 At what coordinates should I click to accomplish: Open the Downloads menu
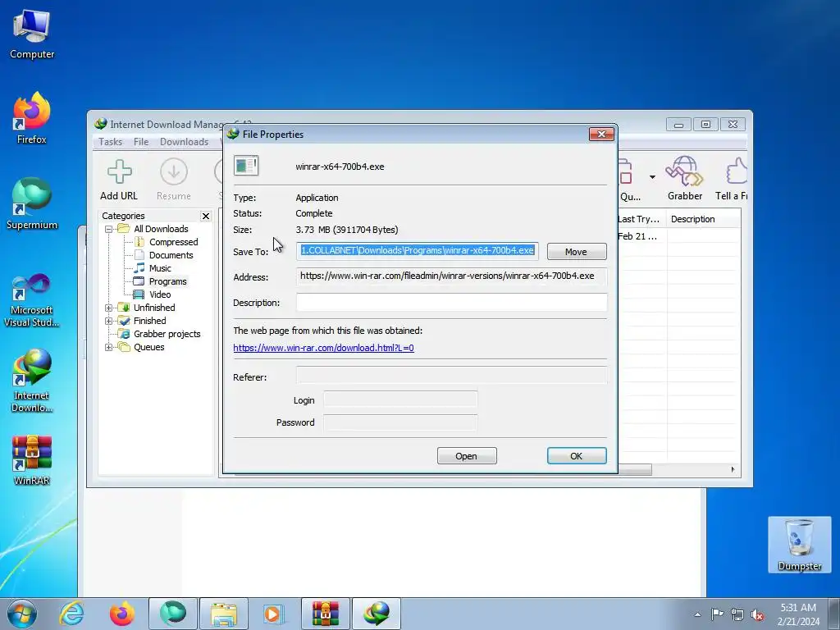[184, 142]
